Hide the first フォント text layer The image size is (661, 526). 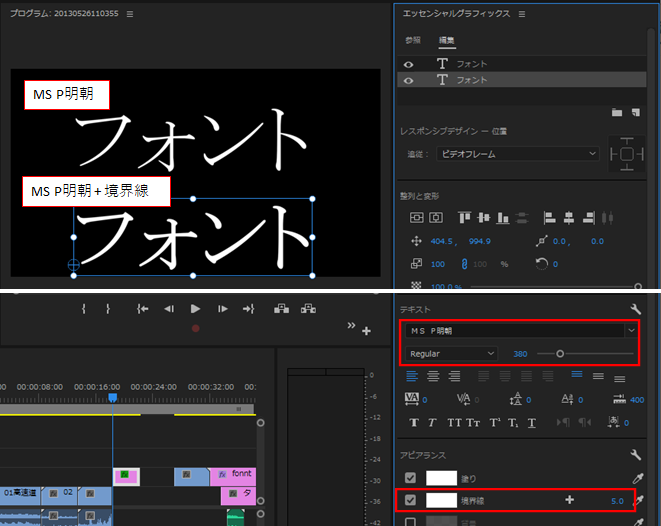click(x=408, y=64)
